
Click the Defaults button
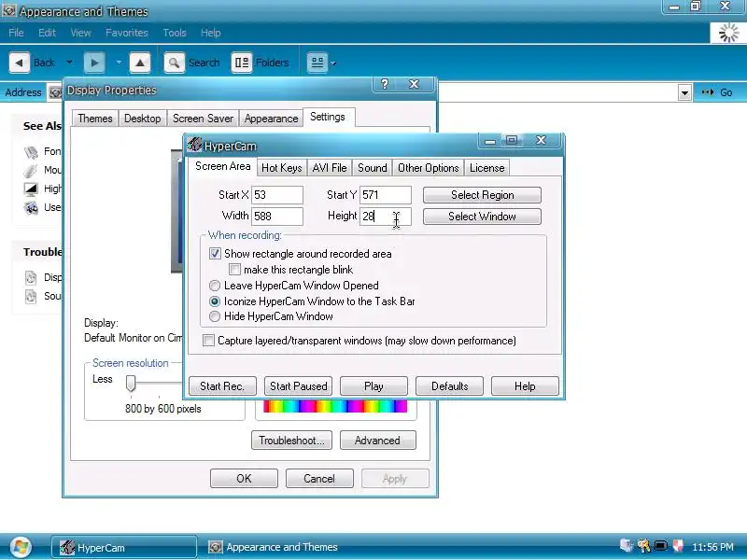pyautogui.click(x=449, y=386)
